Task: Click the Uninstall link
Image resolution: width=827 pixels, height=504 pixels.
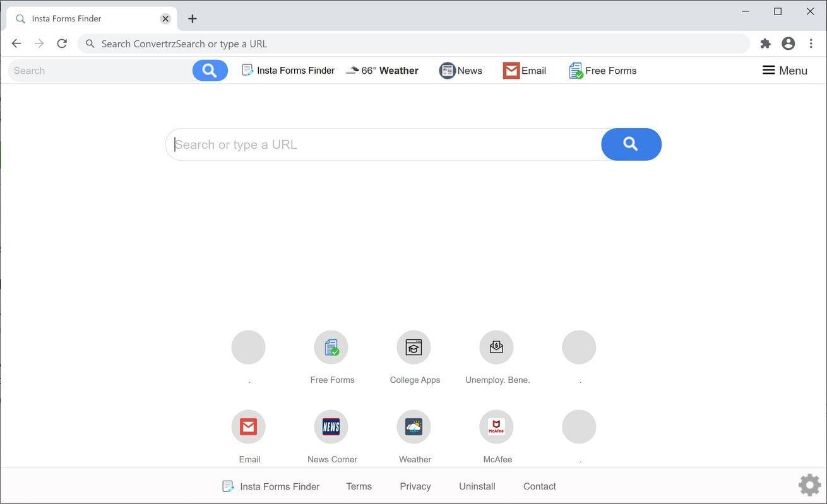Action: (477, 486)
